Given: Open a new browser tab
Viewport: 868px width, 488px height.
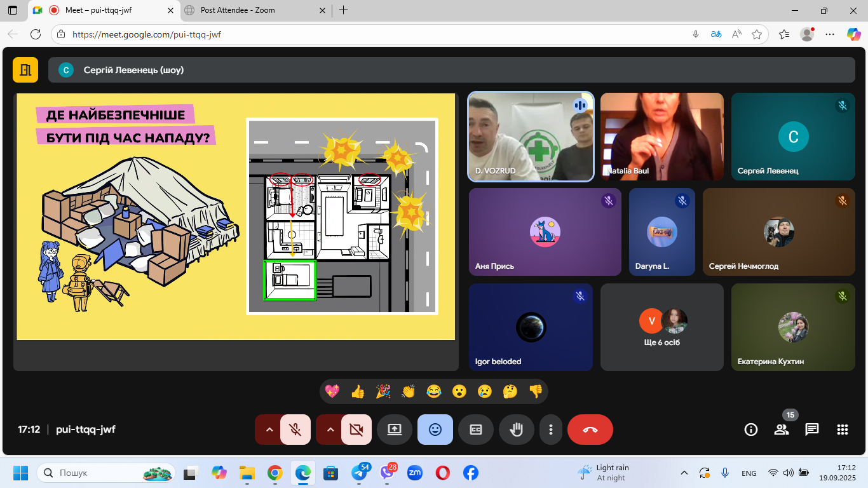Looking at the screenshot, I should (x=344, y=10).
